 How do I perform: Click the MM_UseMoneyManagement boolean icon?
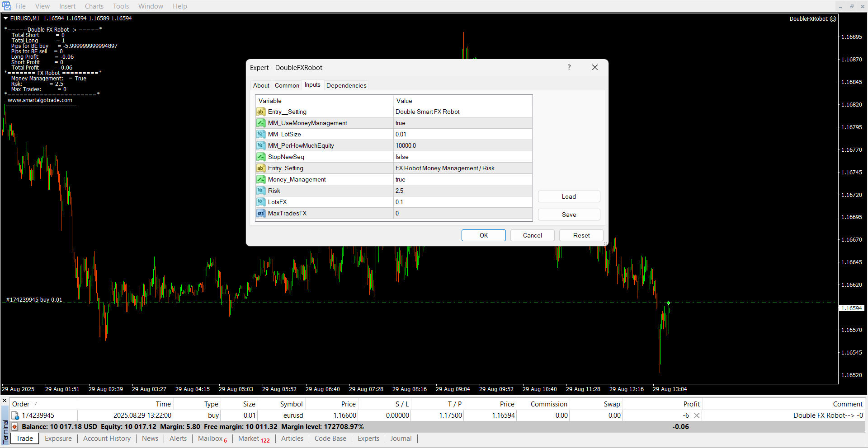[261, 123]
